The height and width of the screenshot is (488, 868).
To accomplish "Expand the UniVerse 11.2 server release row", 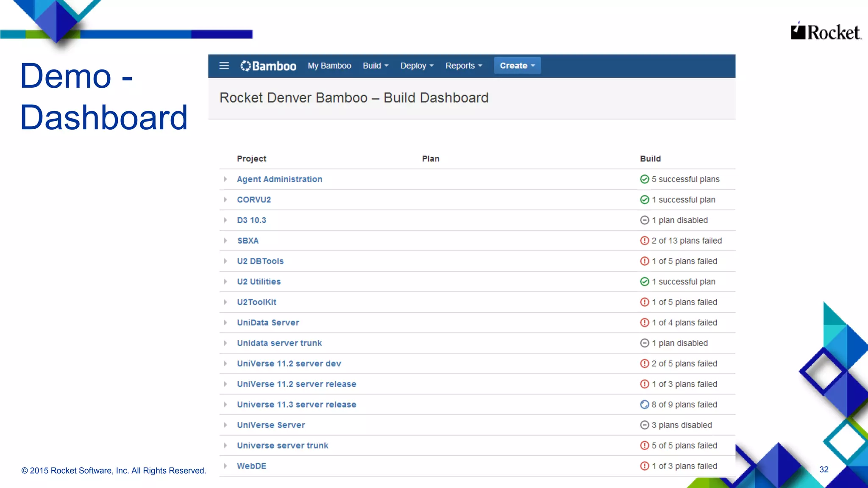I will coord(225,384).
